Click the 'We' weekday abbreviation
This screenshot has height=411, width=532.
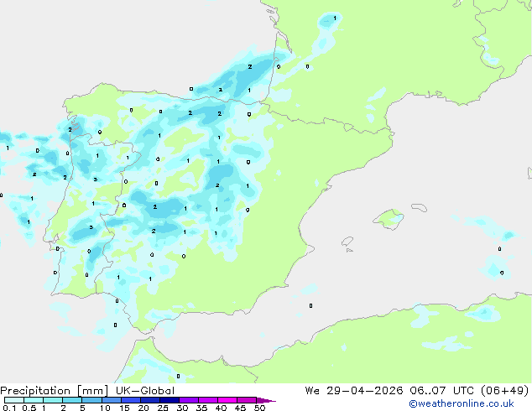[x=312, y=391]
